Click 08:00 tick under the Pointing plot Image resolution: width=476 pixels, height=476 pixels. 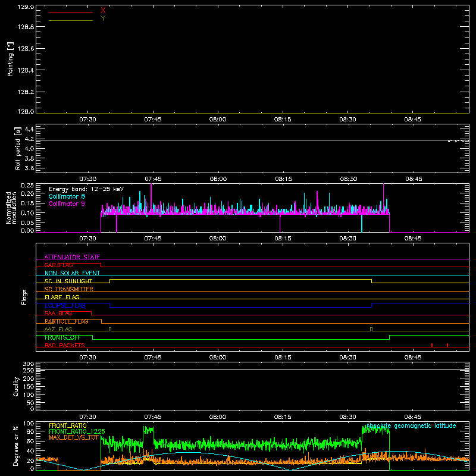click(218, 120)
